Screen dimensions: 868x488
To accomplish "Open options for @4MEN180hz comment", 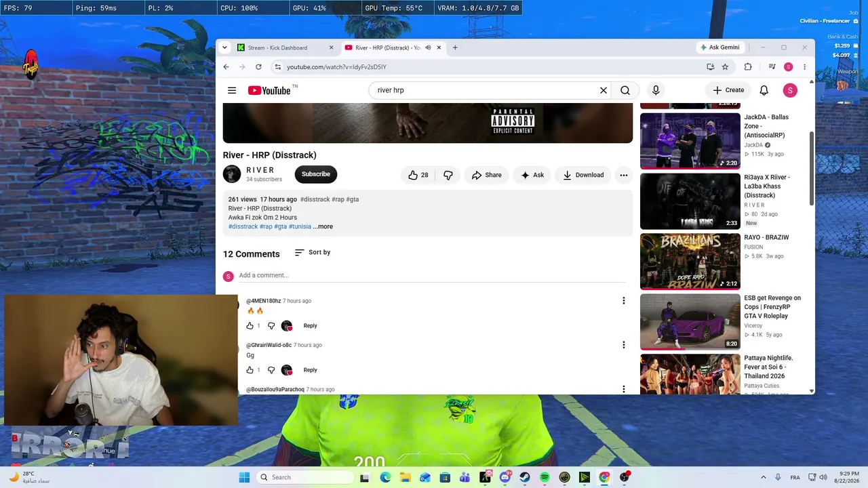I will coord(623,301).
